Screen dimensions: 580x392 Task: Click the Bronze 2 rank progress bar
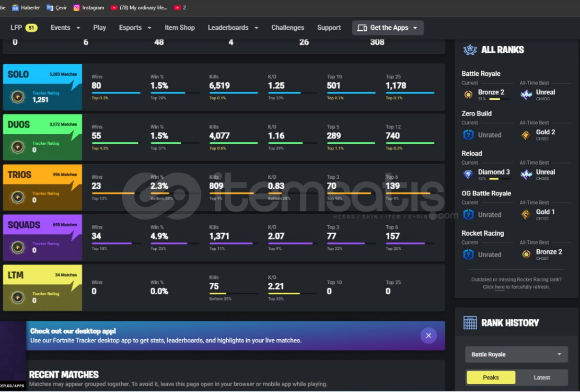[500, 99]
